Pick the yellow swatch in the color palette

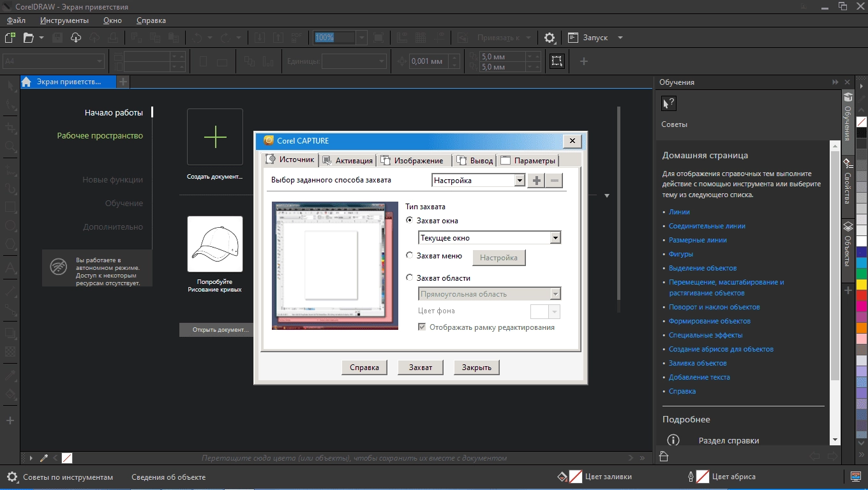click(862, 284)
